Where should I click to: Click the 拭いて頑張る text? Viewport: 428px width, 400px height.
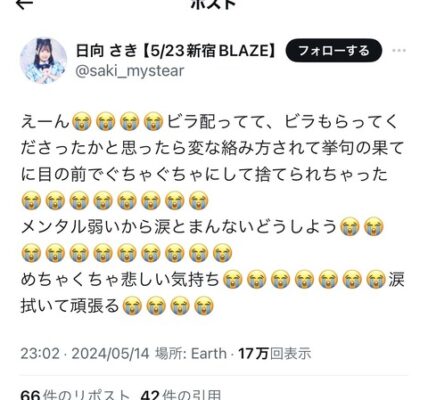[x=70, y=305]
